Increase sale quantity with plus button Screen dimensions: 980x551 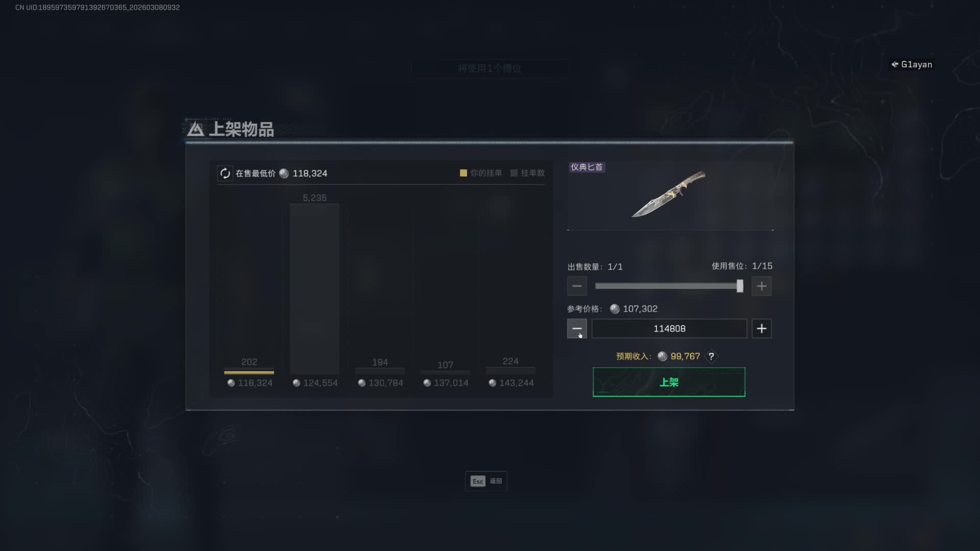762,286
